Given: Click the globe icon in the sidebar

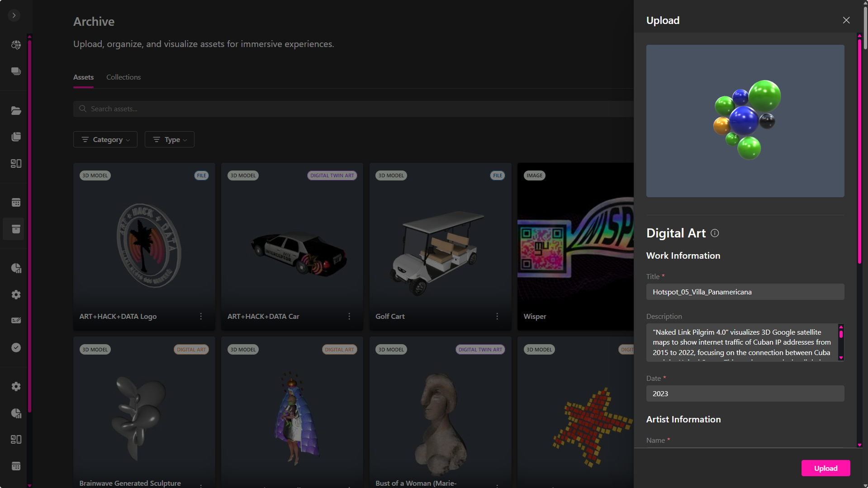Looking at the screenshot, I should click(x=16, y=45).
